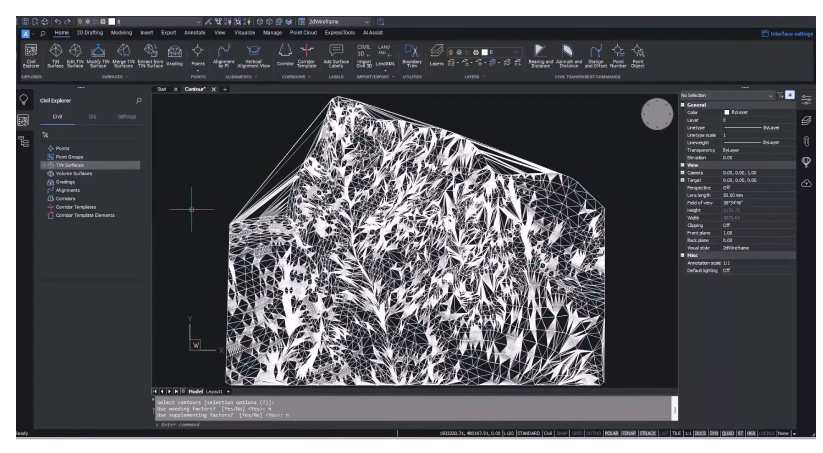Viewport: 823px width, 453px height.
Task: Collapse the General section in Properties
Action: [683, 105]
